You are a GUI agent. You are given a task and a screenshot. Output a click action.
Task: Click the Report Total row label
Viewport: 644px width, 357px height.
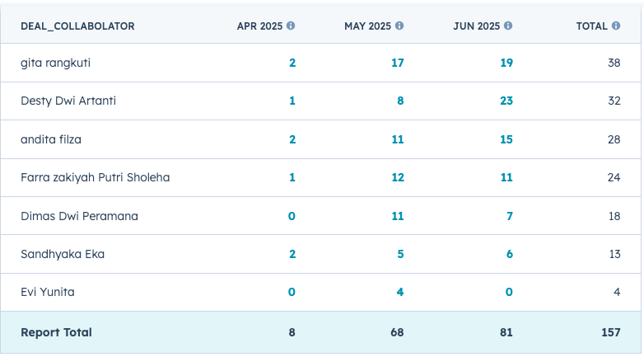click(x=56, y=332)
